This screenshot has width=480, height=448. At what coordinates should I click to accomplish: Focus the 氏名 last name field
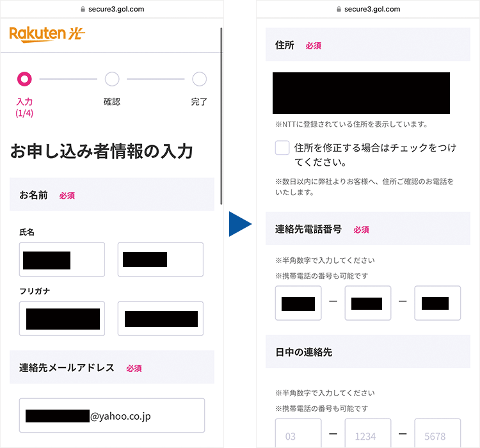pos(62,259)
